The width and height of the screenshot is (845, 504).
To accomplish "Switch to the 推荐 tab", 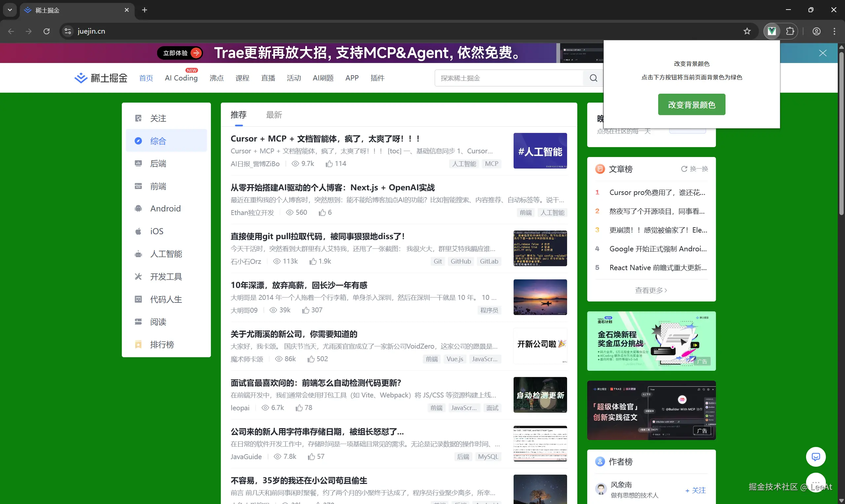I will coord(239,115).
